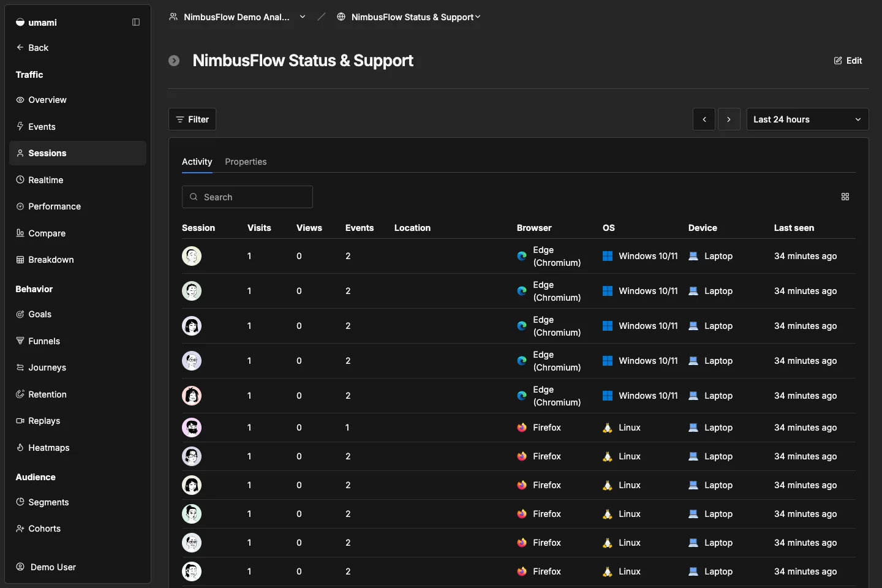Click the Traffic section heading

[x=29, y=75]
